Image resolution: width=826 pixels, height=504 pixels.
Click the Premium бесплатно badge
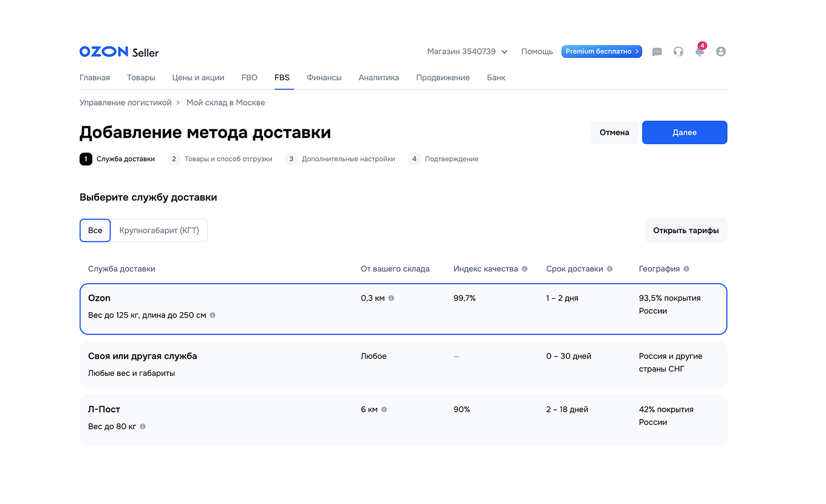click(x=601, y=52)
